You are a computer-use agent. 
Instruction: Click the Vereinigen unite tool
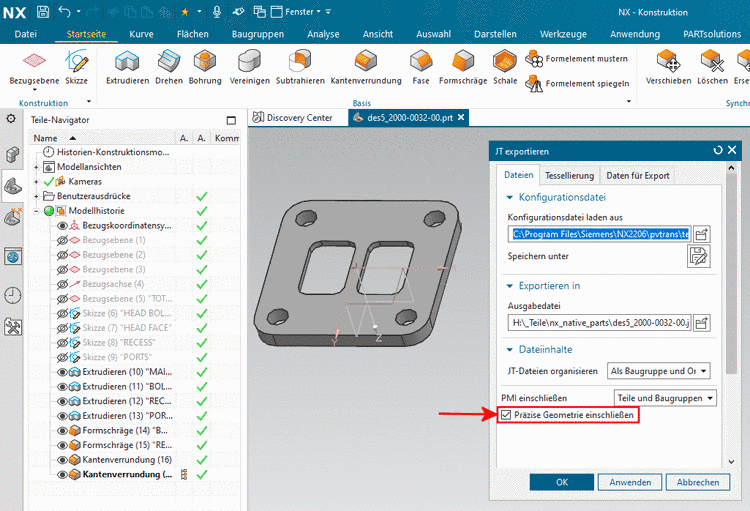(249, 68)
